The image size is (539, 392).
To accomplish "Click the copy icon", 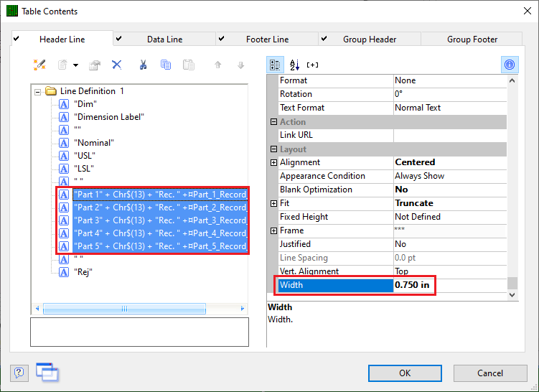I will point(166,65).
